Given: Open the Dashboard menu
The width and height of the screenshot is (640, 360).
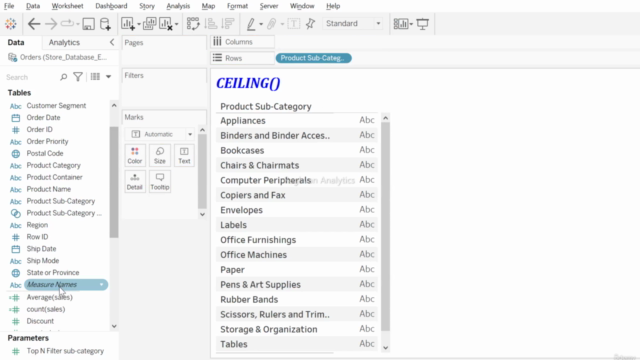Looking at the screenshot, I should point(111,6).
